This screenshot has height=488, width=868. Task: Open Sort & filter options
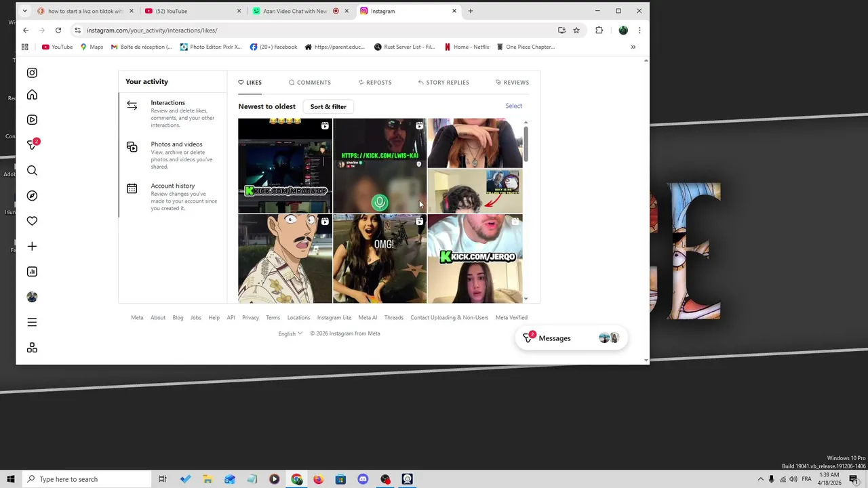[328, 106]
